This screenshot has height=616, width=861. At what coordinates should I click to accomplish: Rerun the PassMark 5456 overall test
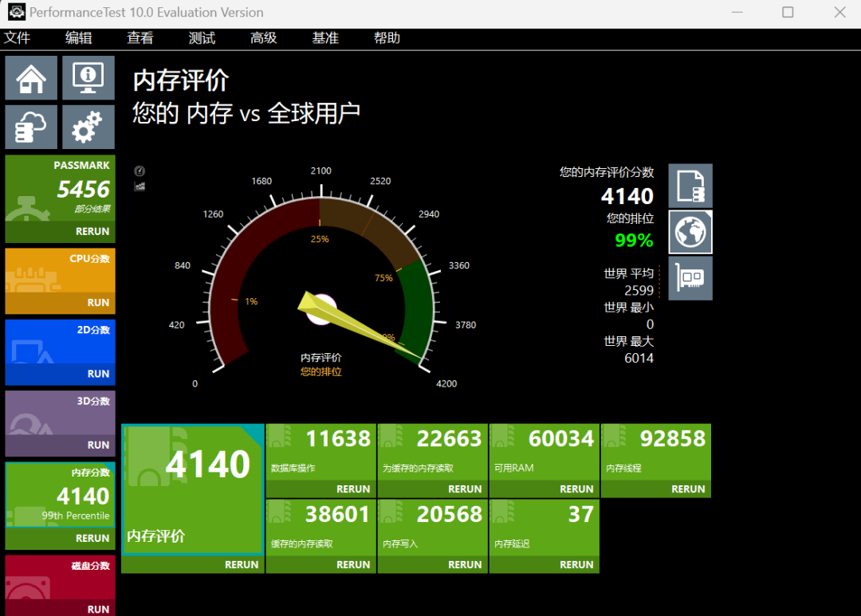(x=92, y=232)
